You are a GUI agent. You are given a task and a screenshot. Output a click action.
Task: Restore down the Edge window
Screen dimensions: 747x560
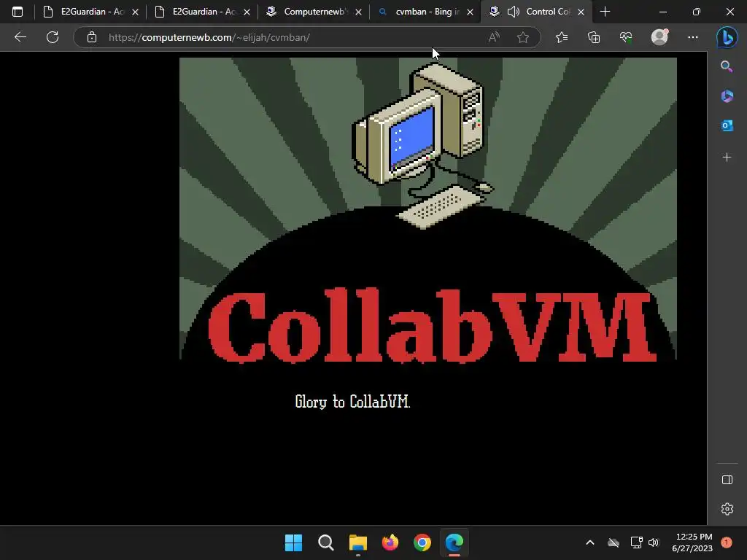[x=697, y=12]
